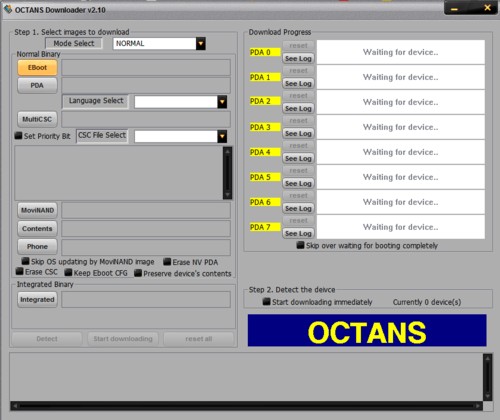This screenshot has width=500, height=420.
Task: Click the OCTANS blue banner logo
Action: [x=367, y=331]
